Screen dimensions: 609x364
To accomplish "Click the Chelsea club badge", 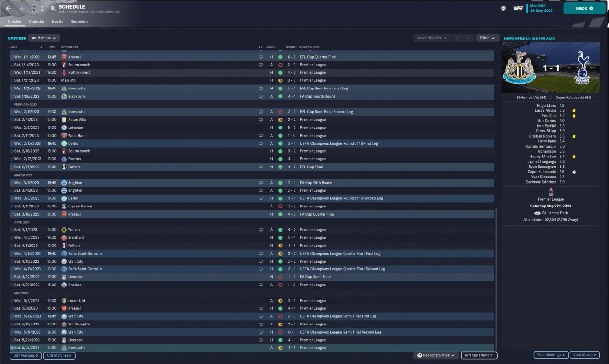I will point(64,285).
